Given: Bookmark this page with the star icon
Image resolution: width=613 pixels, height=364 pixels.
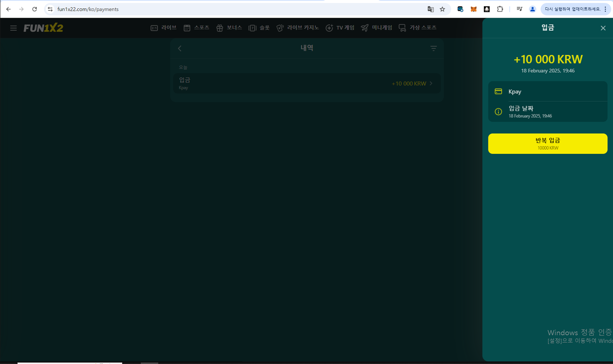Looking at the screenshot, I should point(443,9).
